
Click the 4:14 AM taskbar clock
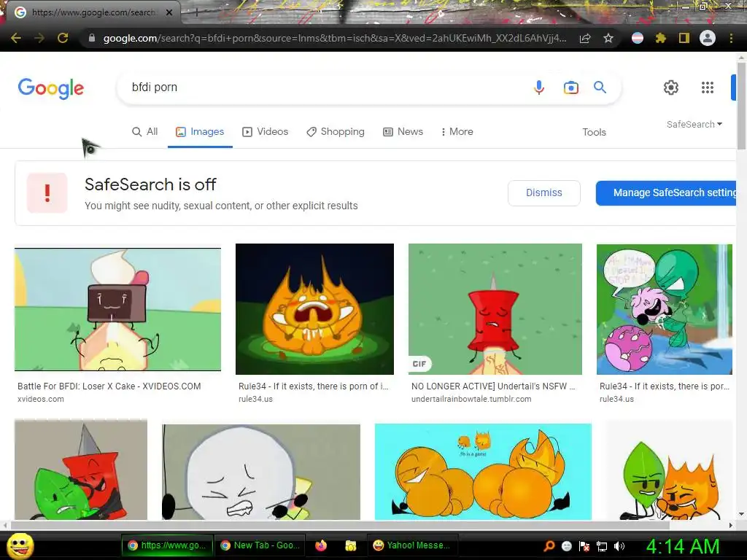[683, 546]
